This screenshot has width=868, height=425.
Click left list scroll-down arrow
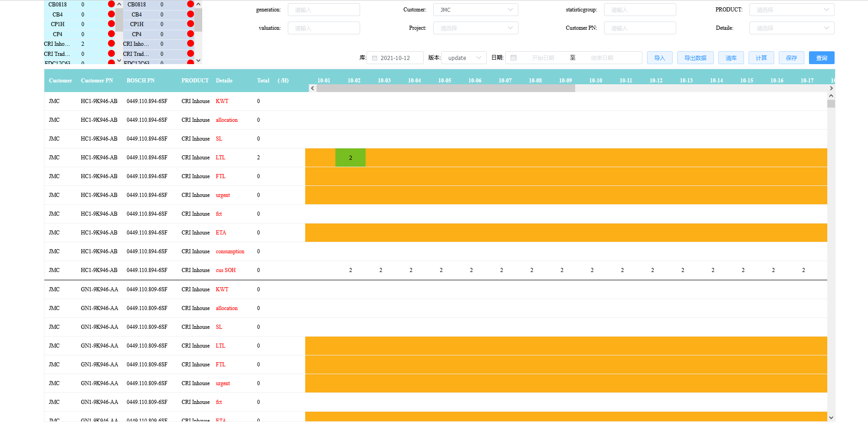pyautogui.click(x=119, y=60)
